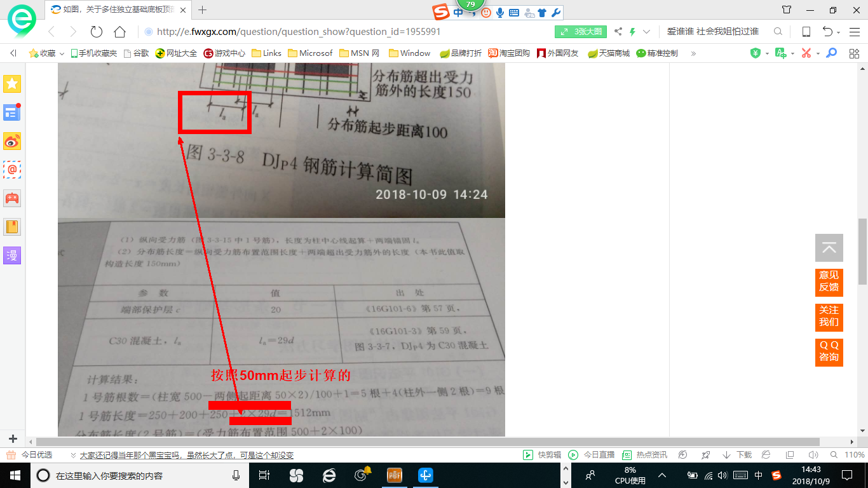Click the QQ咨询 consult button
The height and width of the screenshot is (488, 868).
pos(829,351)
